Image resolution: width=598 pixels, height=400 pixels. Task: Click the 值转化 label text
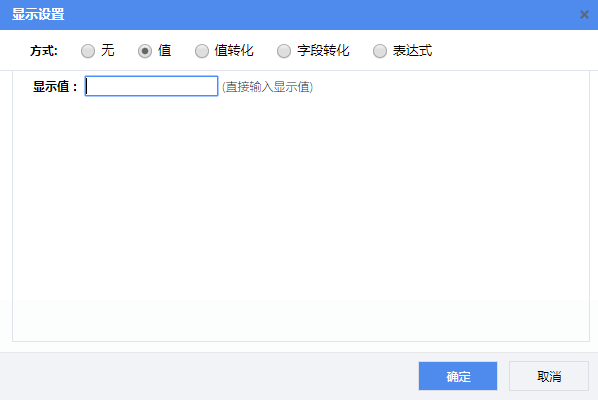point(234,50)
